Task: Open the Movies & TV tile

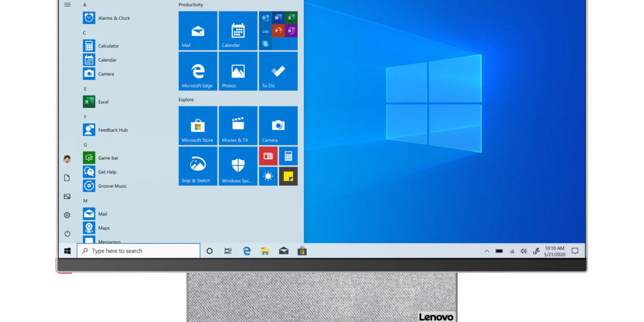Action: click(238, 125)
